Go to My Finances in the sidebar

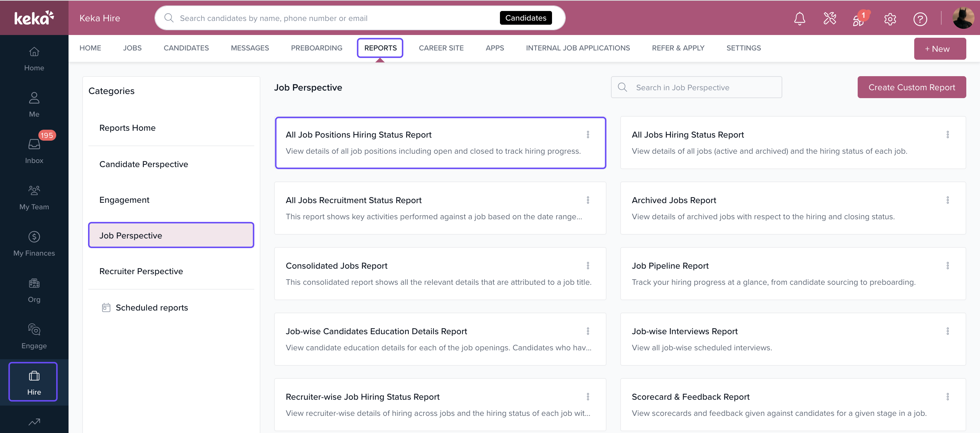coord(34,244)
